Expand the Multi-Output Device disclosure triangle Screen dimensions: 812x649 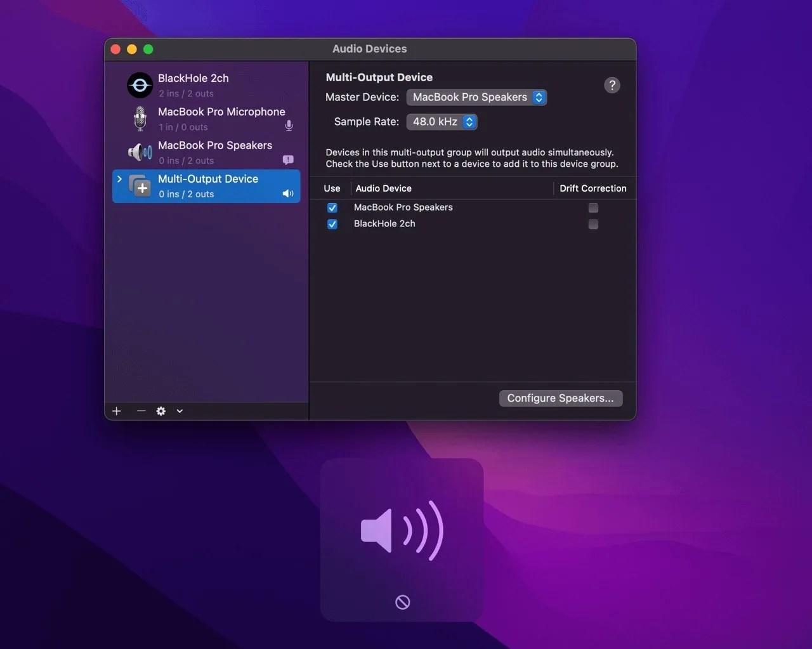coord(119,178)
